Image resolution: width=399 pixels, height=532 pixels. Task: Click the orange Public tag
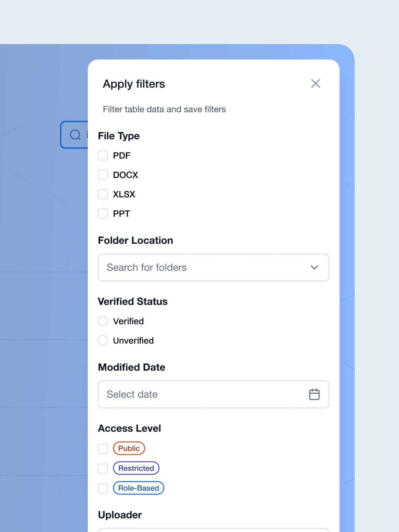[x=129, y=448]
